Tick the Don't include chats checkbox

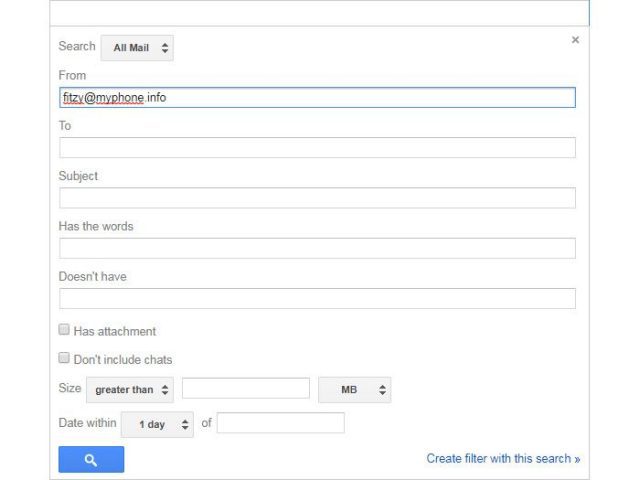[x=64, y=358]
